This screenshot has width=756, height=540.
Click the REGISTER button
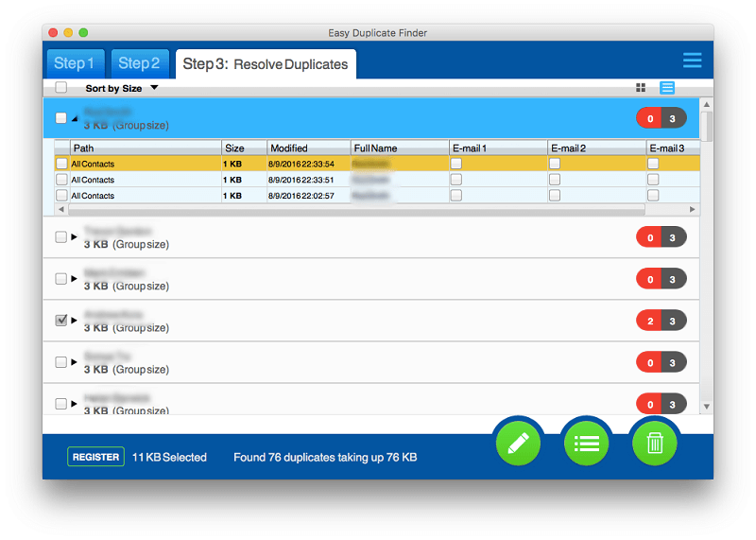(x=95, y=457)
